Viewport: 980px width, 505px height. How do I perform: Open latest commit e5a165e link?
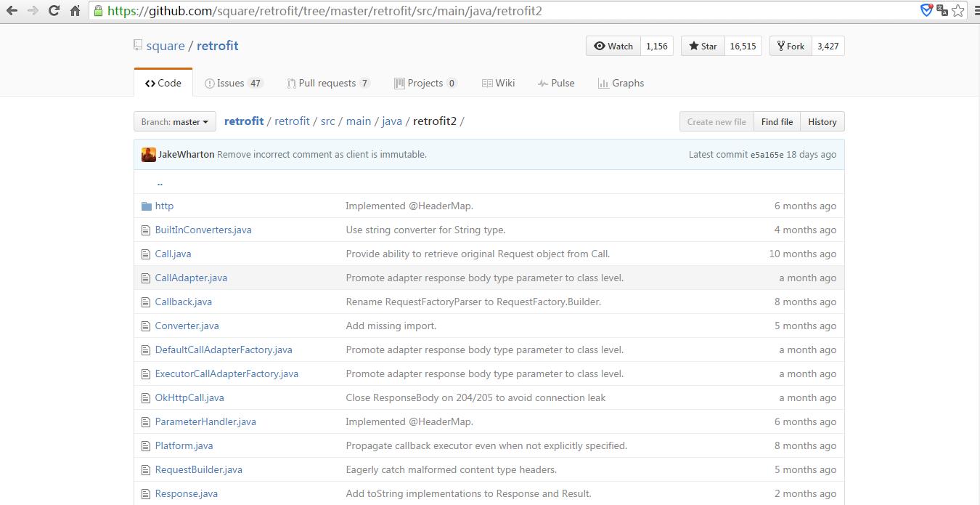767,155
